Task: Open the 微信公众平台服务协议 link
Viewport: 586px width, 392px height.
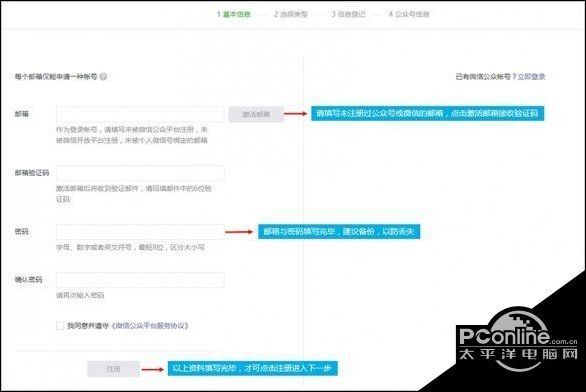Action: pyautogui.click(x=150, y=326)
